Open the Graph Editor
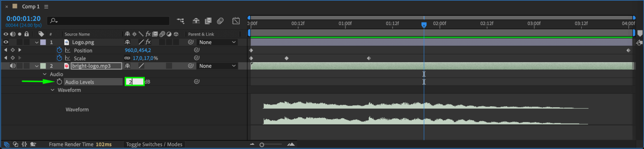This screenshot has width=644, height=149. [236, 21]
